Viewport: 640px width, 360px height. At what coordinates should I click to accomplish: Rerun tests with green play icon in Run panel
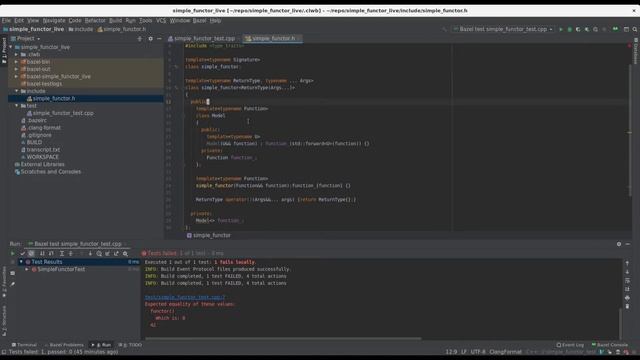pyautogui.click(x=13, y=253)
